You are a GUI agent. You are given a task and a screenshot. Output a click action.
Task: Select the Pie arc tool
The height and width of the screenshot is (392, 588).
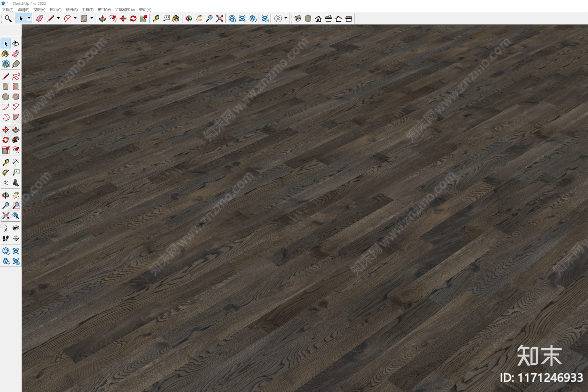pyautogui.click(x=16, y=117)
